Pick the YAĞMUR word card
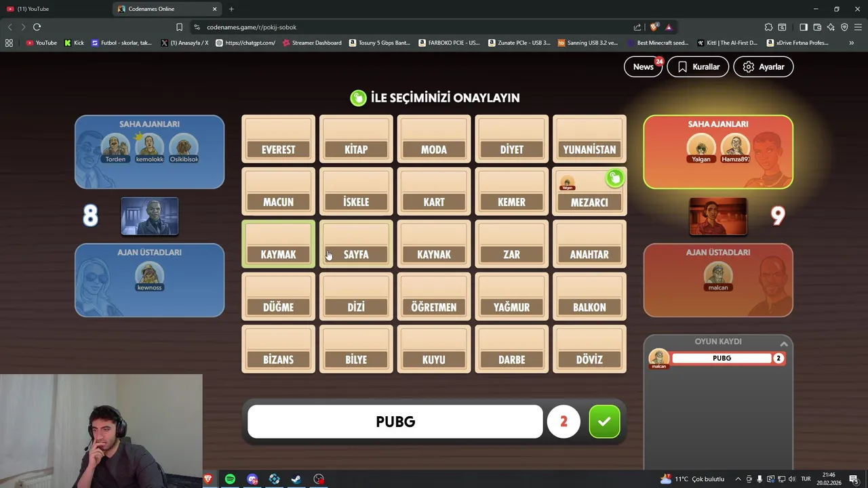Image resolution: width=868 pixels, height=488 pixels. [512, 297]
